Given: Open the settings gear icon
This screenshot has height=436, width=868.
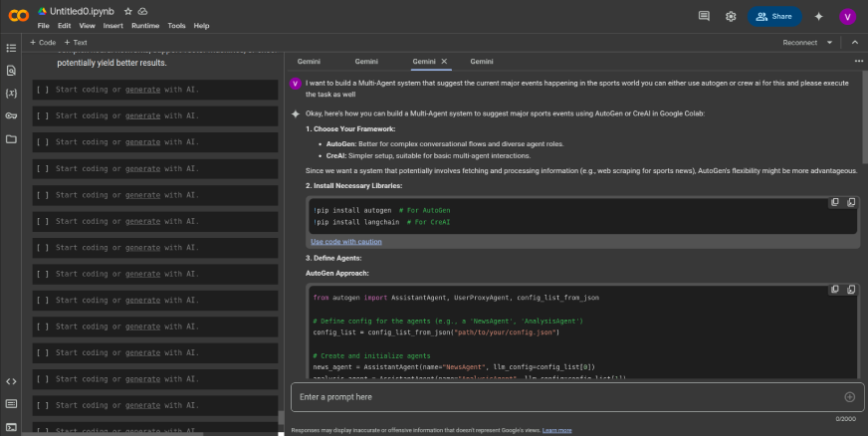Looking at the screenshot, I should pos(731,16).
